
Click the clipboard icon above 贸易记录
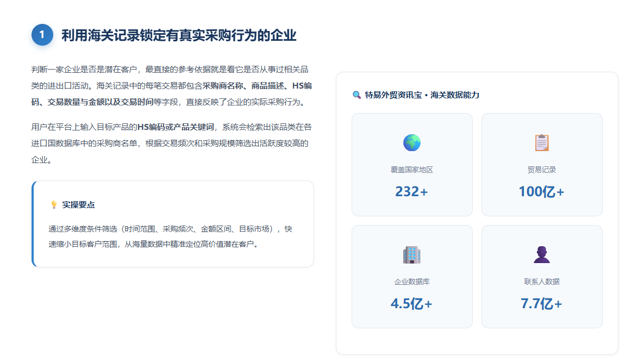point(542,142)
